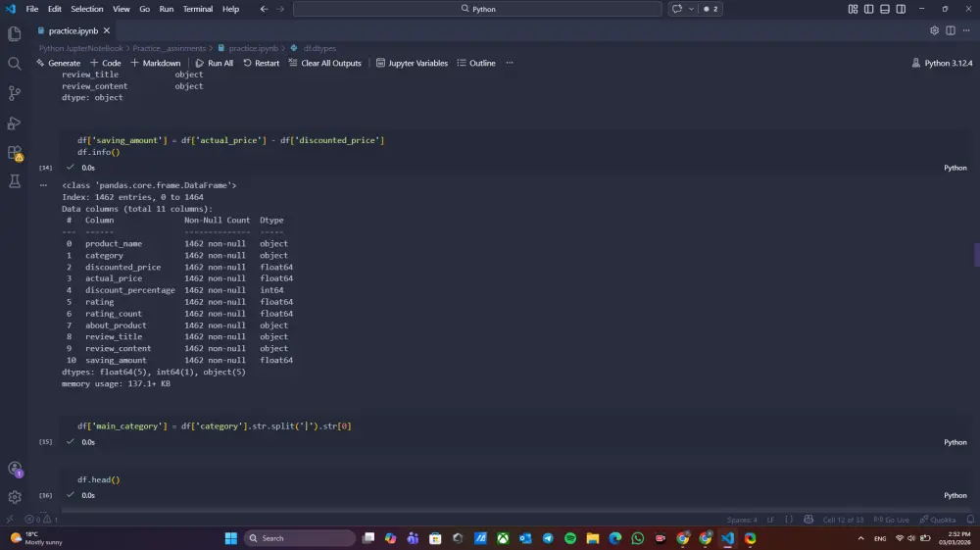Add a new Code cell
Screen dimensions: 980x550
pos(106,63)
